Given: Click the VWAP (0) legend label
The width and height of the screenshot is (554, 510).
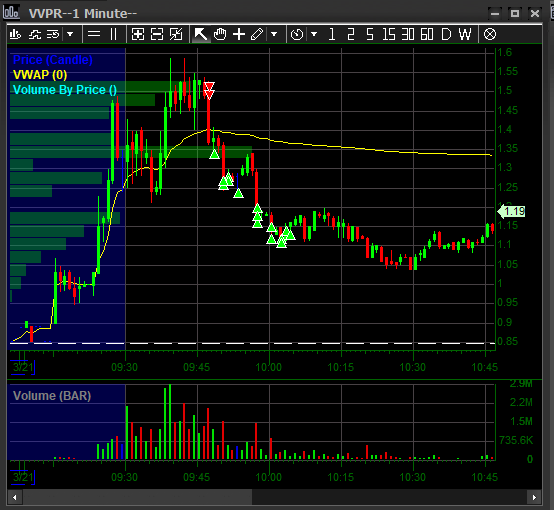Looking at the screenshot, I should [x=40, y=75].
